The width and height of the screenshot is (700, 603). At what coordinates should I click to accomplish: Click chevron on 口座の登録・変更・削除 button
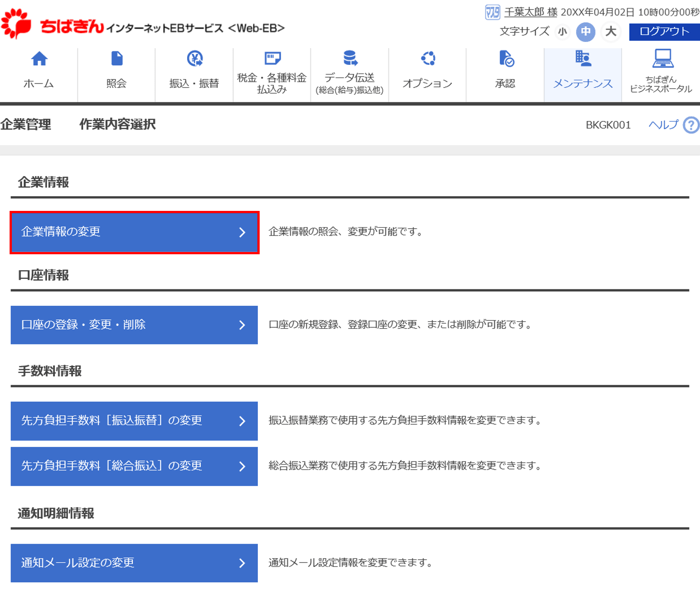click(242, 325)
